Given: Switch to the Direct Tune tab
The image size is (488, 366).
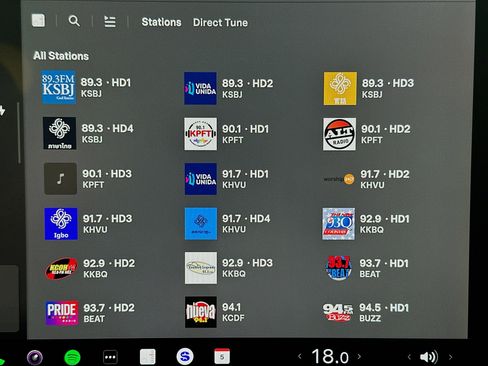Looking at the screenshot, I should [x=220, y=22].
